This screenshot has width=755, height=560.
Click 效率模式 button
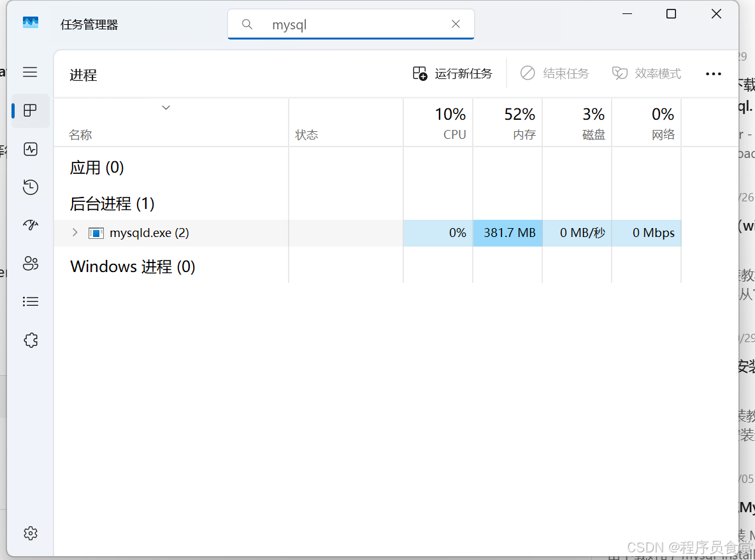[x=647, y=73]
